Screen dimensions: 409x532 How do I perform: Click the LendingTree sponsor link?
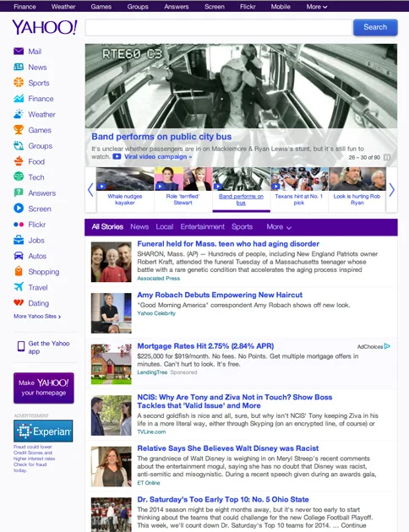pyautogui.click(x=152, y=372)
